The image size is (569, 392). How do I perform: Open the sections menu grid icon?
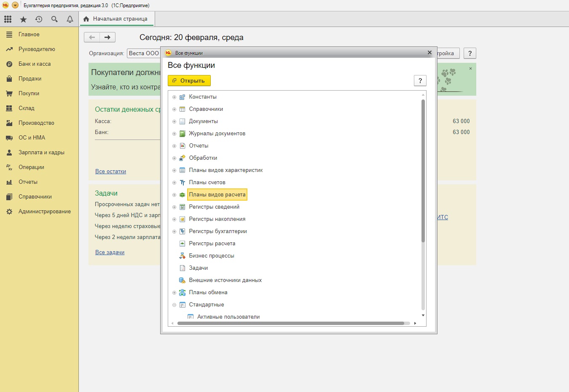coord(8,19)
